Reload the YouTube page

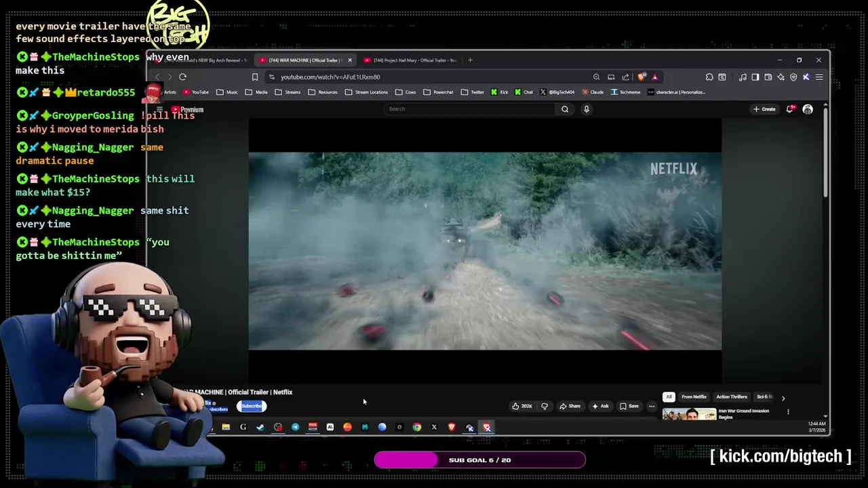(x=182, y=77)
